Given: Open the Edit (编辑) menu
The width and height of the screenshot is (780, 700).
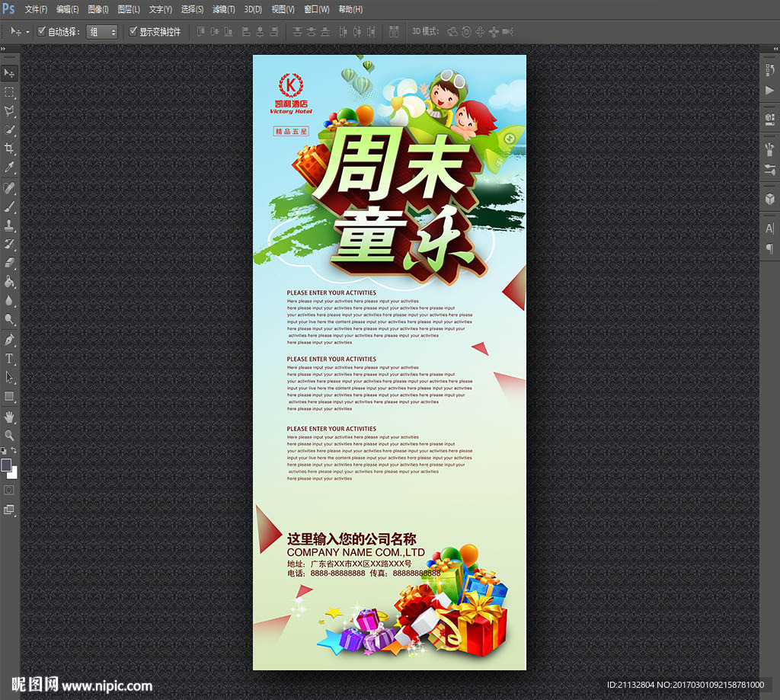Looking at the screenshot, I should point(68,9).
